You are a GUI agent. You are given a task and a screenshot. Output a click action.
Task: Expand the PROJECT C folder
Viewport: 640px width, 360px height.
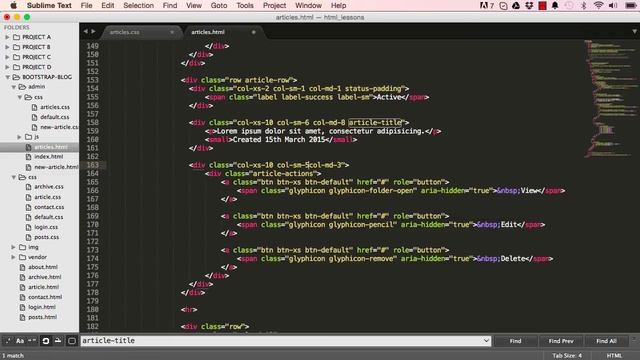7,57
